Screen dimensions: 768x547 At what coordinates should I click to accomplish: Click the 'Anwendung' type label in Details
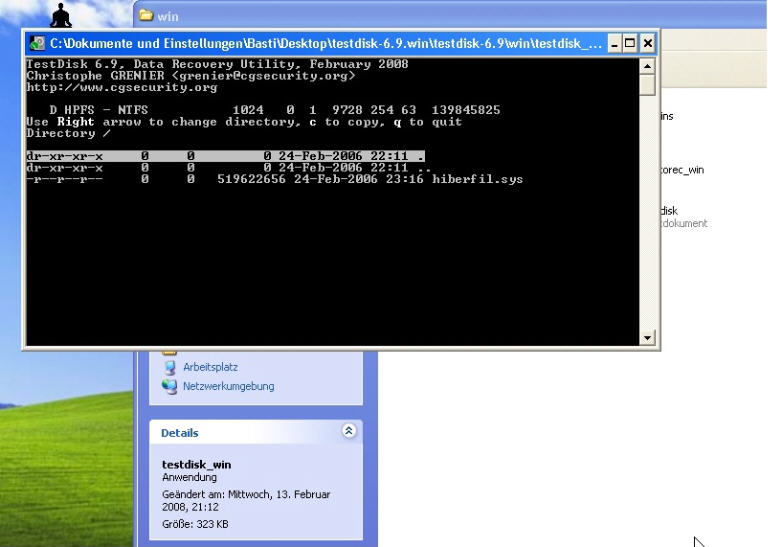coord(189,477)
